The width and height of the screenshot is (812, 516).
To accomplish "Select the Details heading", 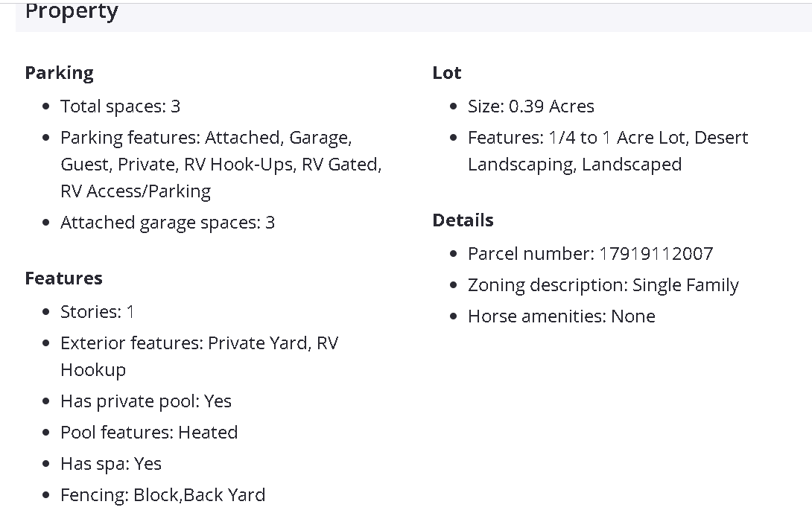I will coord(463,220).
